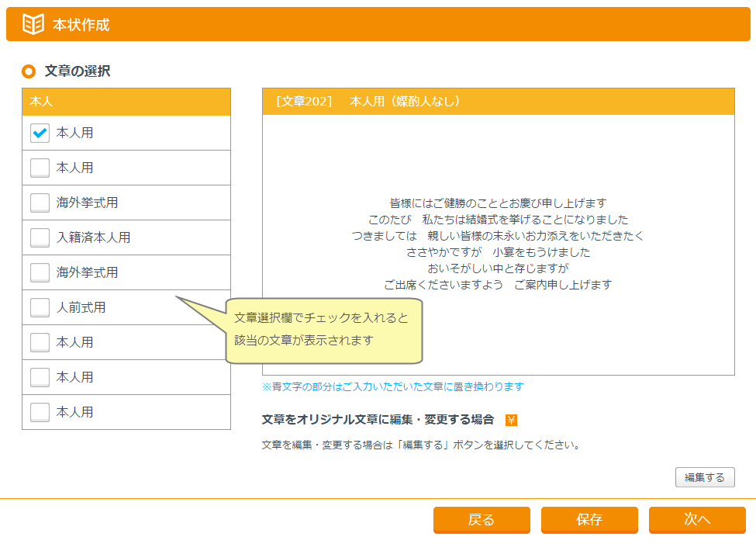This screenshot has height=544, width=756.
Task: Enable the 入籍済本人用 checkbox
Action: [x=40, y=237]
